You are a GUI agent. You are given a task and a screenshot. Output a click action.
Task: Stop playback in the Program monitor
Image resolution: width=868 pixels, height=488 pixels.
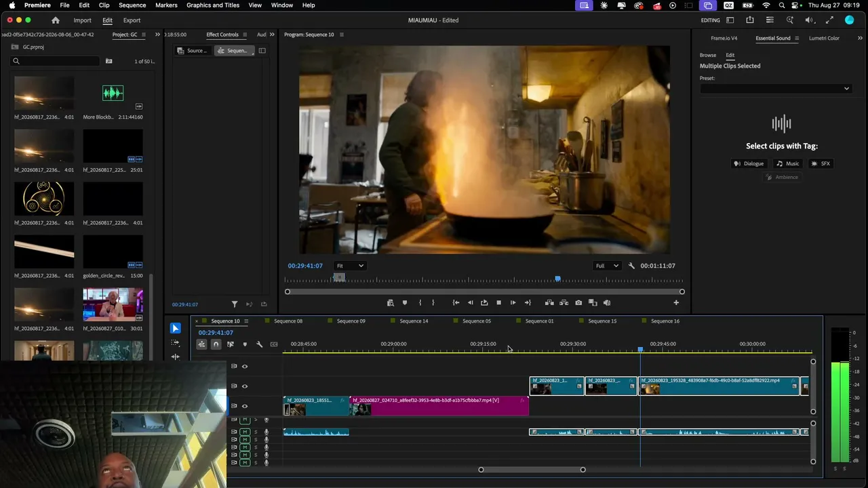[498, 303]
